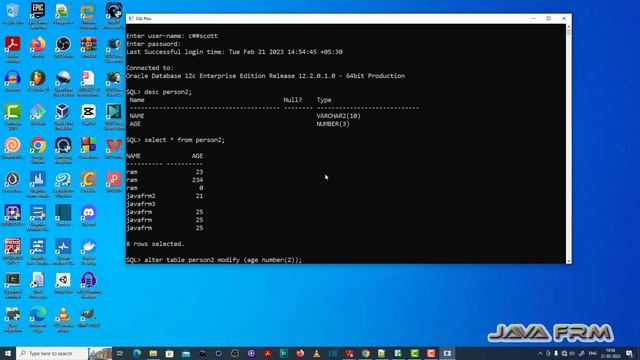Launch the VLC media player desktop shortcut

[x=63, y=317]
